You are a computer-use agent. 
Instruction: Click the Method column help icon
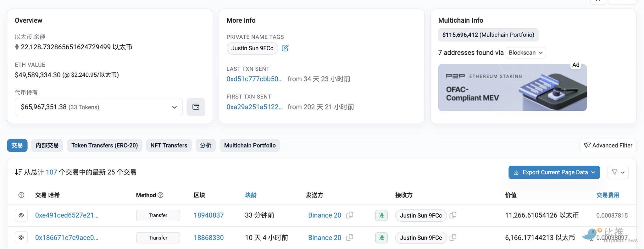[x=160, y=195]
